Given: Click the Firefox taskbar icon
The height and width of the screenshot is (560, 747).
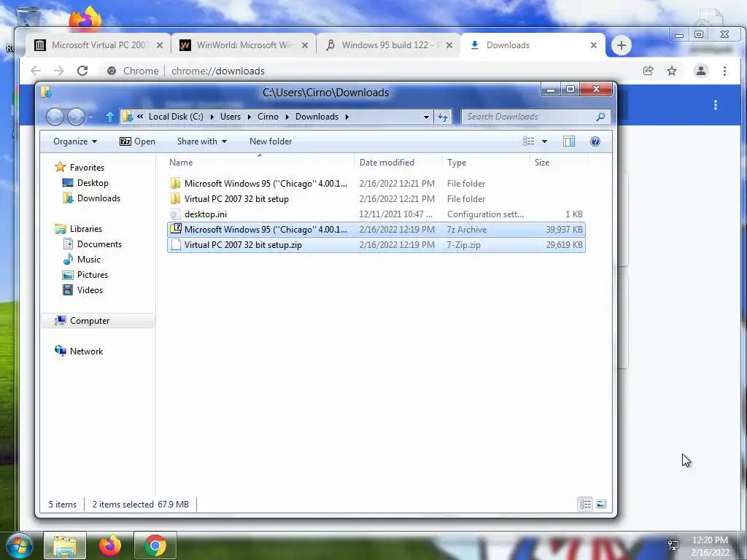Looking at the screenshot, I should 110,545.
